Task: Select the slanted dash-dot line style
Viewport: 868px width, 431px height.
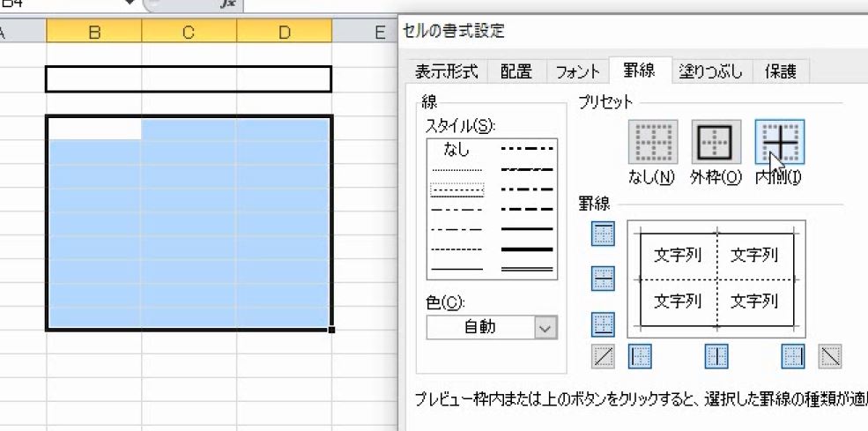Action: (527, 169)
